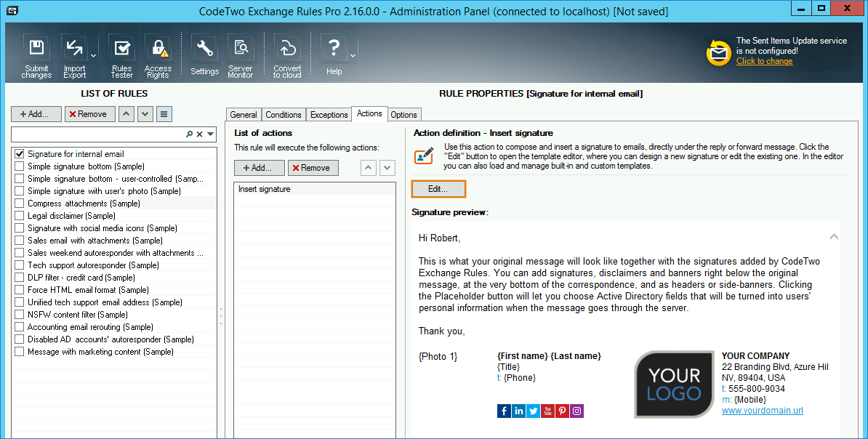This screenshot has height=439, width=868.
Task: Select the Insert signature action
Action: [x=315, y=189]
